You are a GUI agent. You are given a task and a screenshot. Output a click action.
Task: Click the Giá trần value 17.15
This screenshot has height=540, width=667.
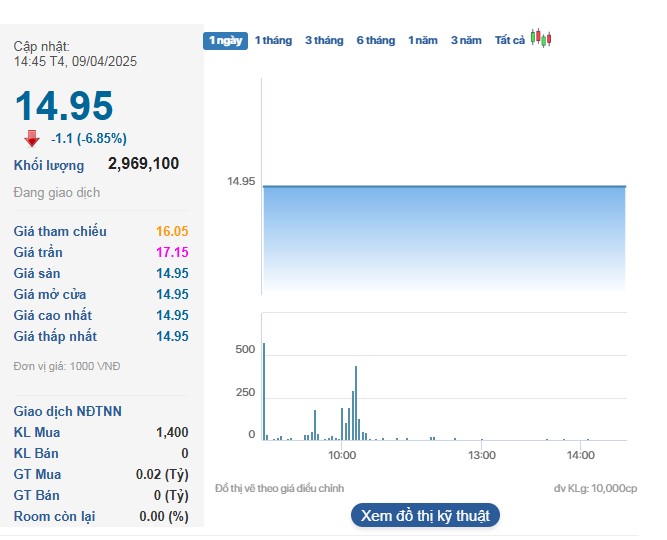coord(172,252)
